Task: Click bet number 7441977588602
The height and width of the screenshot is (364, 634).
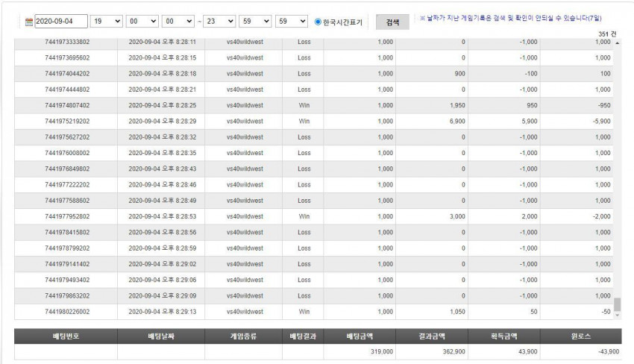Action: [67, 201]
